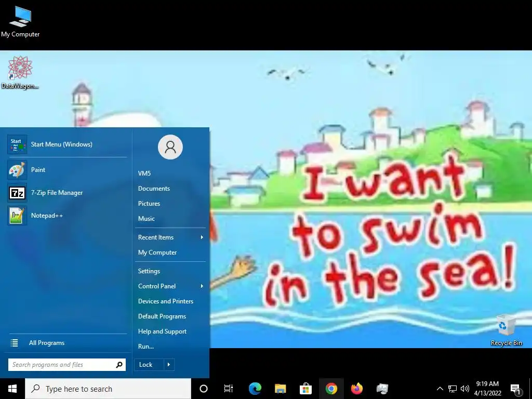Open Task View in the taskbar
Image resolution: width=532 pixels, height=399 pixels.
(229, 389)
